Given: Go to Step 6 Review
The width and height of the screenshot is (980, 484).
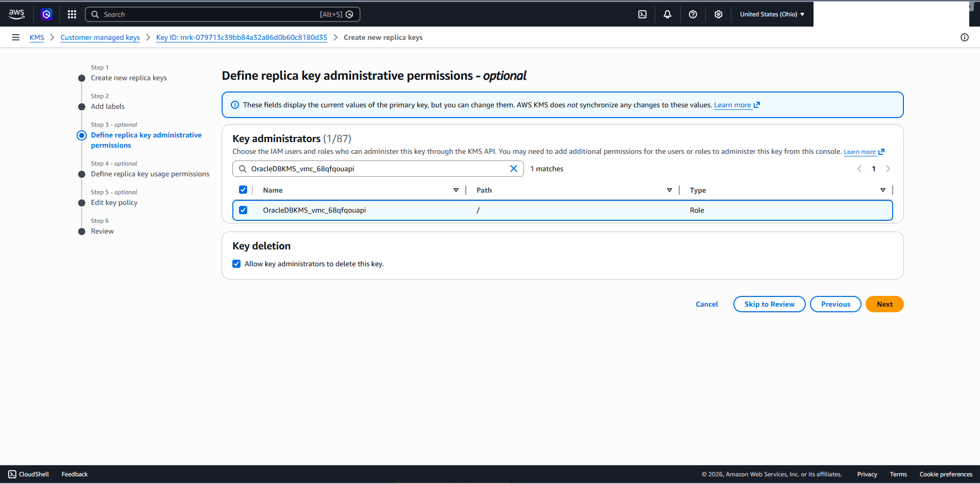Looking at the screenshot, I should [x=102, y=231].
